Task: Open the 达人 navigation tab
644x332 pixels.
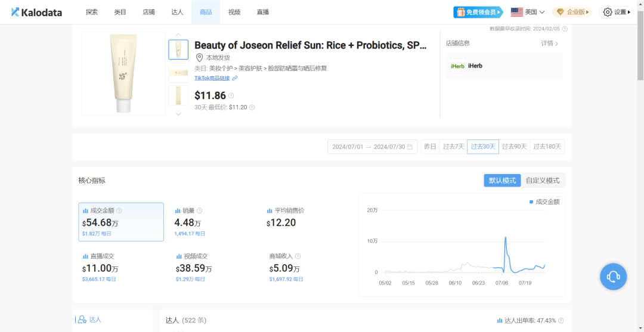Action: (177, 13)
